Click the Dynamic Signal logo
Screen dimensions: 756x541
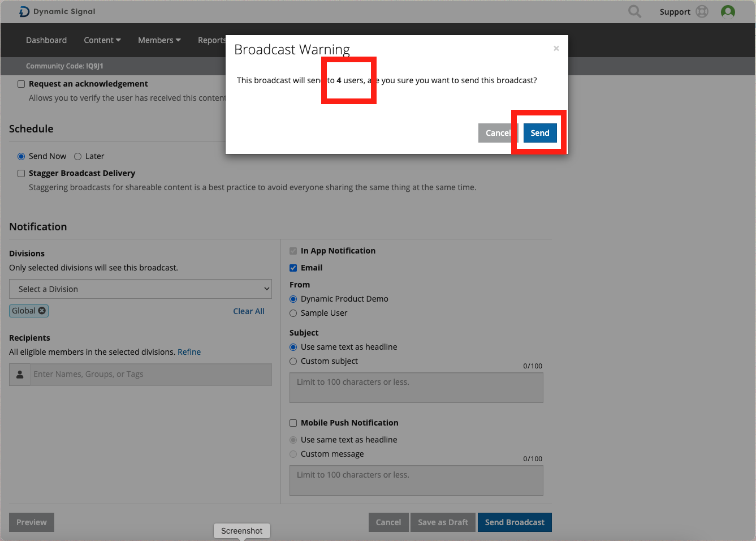[x=57, y=11]
